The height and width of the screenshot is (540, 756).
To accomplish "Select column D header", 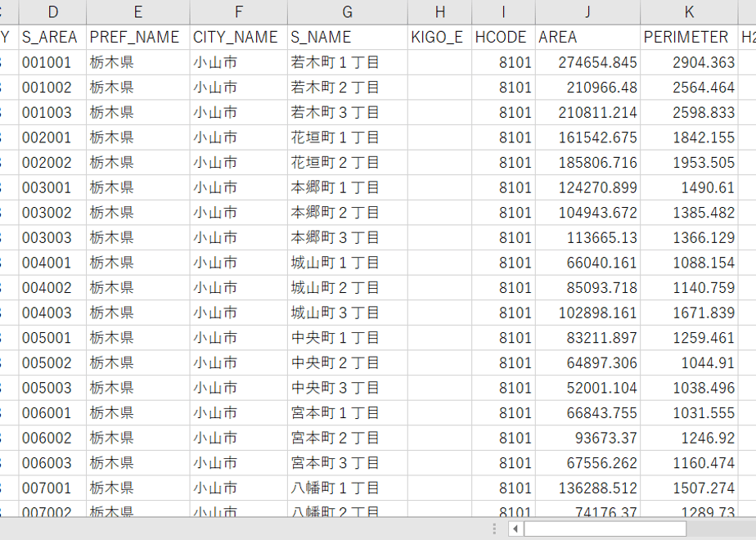I will 52,12.
